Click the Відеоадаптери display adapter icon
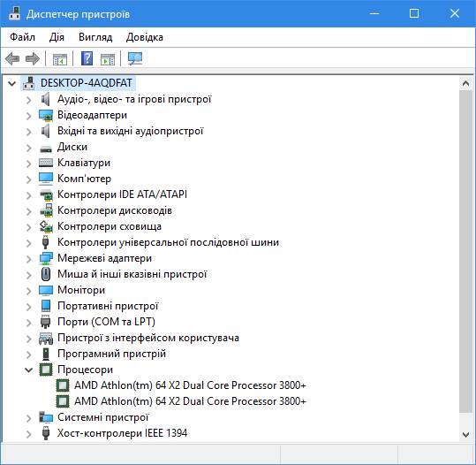This screenshot has width=476, height=465. (46, 115)
